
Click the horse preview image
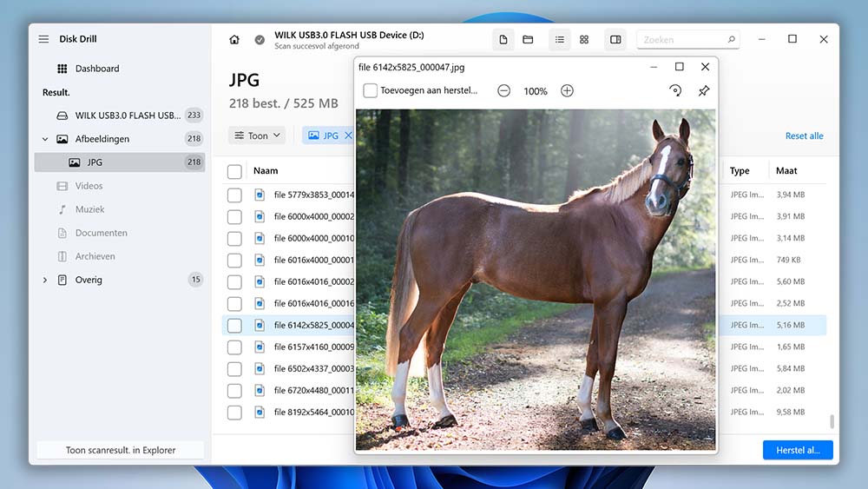click(x=536, y=280)
